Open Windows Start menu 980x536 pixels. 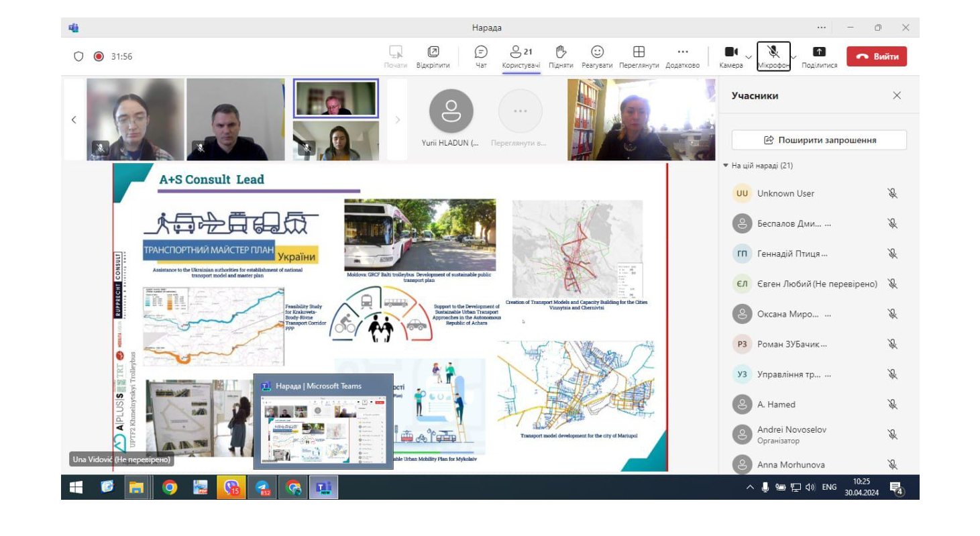[x=76, y=488]
